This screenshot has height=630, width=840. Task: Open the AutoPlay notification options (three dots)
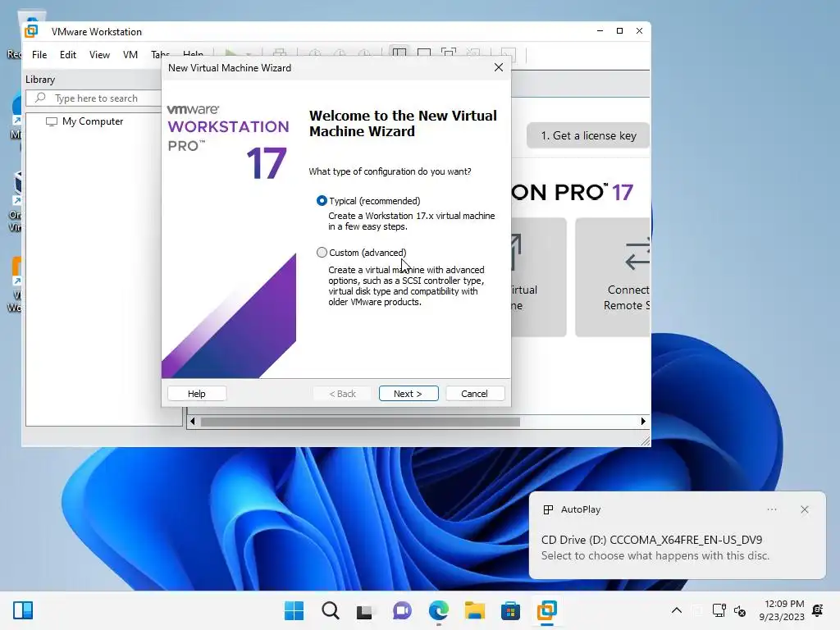tap(772, 509)
